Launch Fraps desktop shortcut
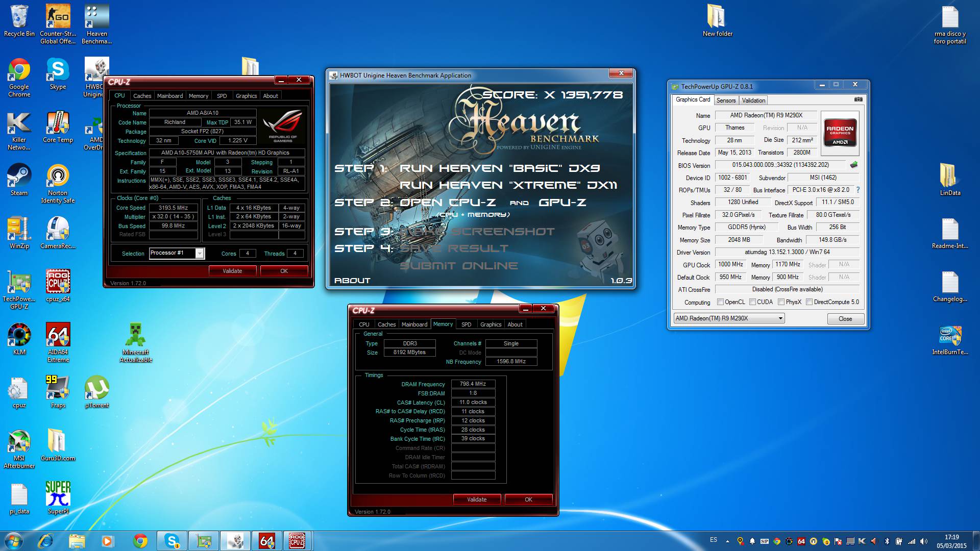 (x=58, y=392)
